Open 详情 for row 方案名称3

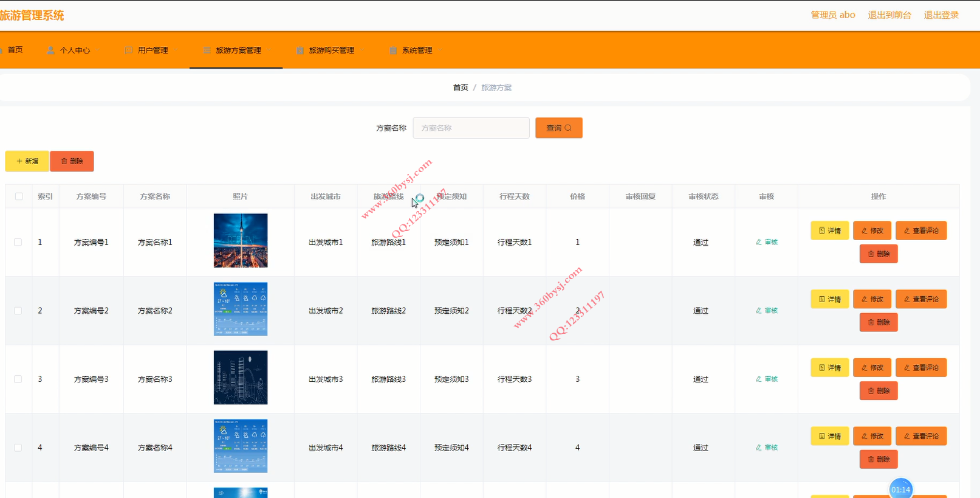coord(829,368)
